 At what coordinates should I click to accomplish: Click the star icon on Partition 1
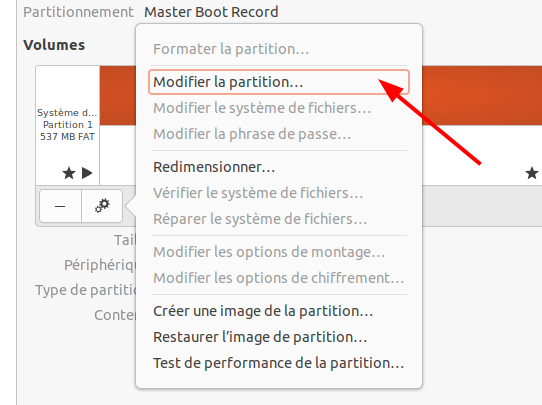pyautogui.click(x=69, y=173)
